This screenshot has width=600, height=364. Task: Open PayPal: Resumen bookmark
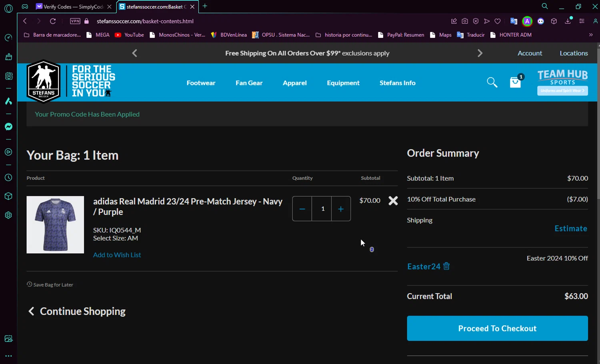tap(401, 35)
